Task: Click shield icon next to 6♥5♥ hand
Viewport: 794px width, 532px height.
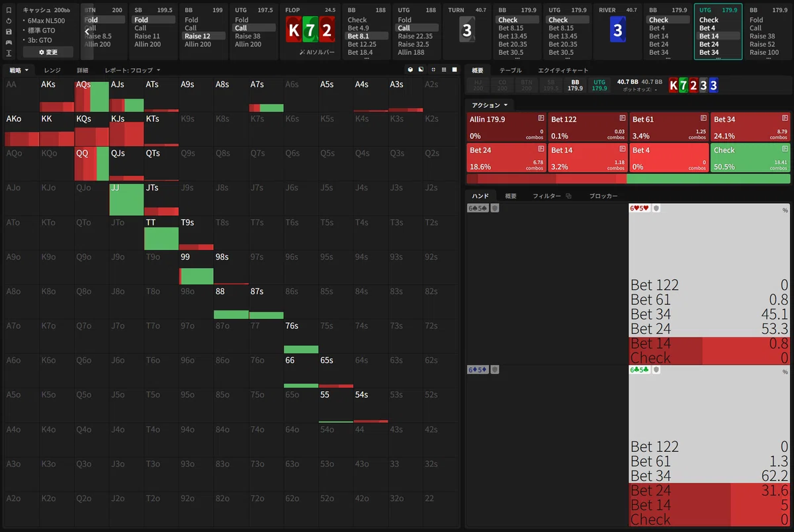Action: coord(656,208)
